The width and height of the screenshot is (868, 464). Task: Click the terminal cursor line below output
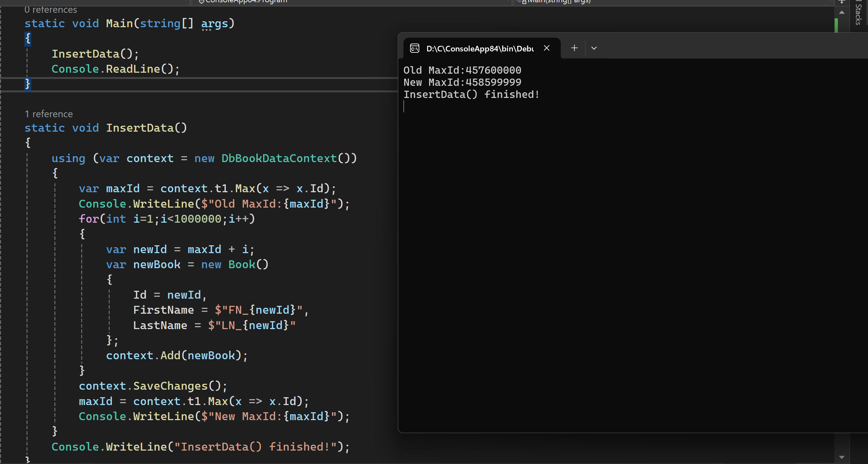click(x=404, y=106)
